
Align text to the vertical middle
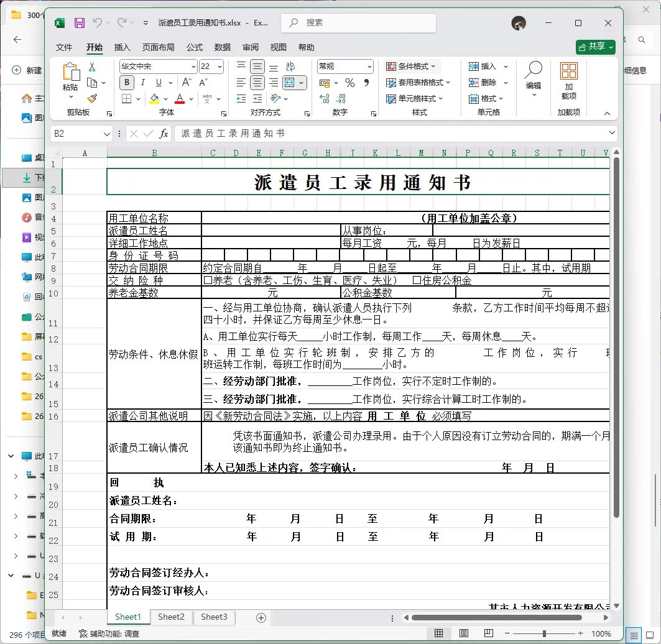(x=257, y=67)
